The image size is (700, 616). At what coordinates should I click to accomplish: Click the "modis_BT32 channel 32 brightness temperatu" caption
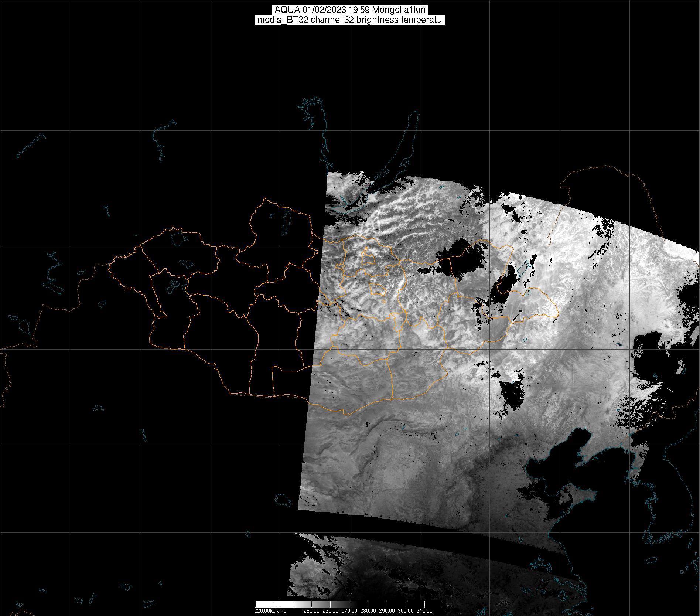350,20
